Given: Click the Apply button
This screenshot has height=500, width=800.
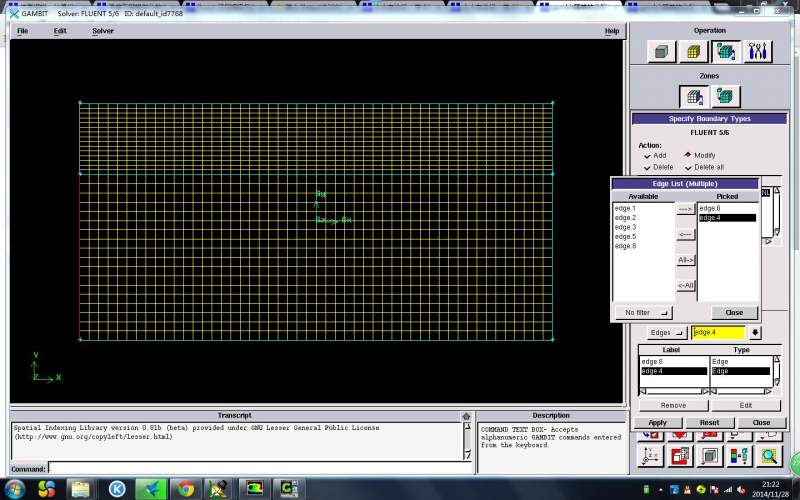Looking at the screenshot, I should pyautogui.click(x=657, y=422).
